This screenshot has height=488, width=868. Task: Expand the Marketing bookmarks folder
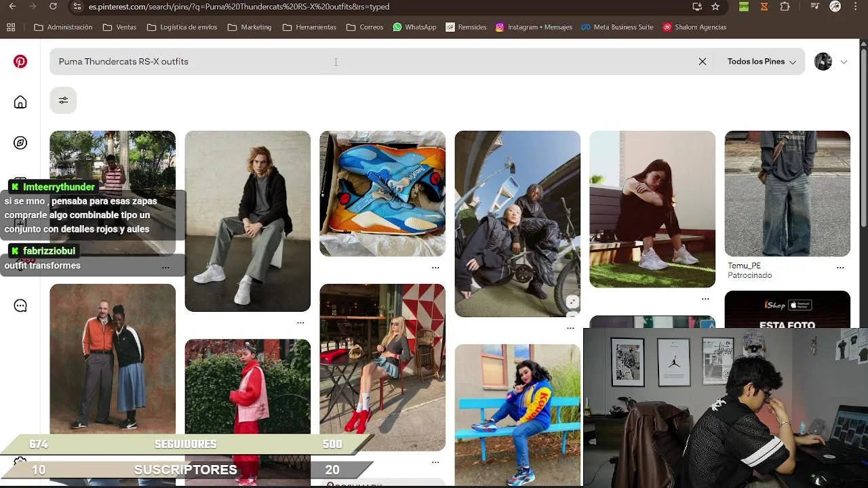point(250,27)
